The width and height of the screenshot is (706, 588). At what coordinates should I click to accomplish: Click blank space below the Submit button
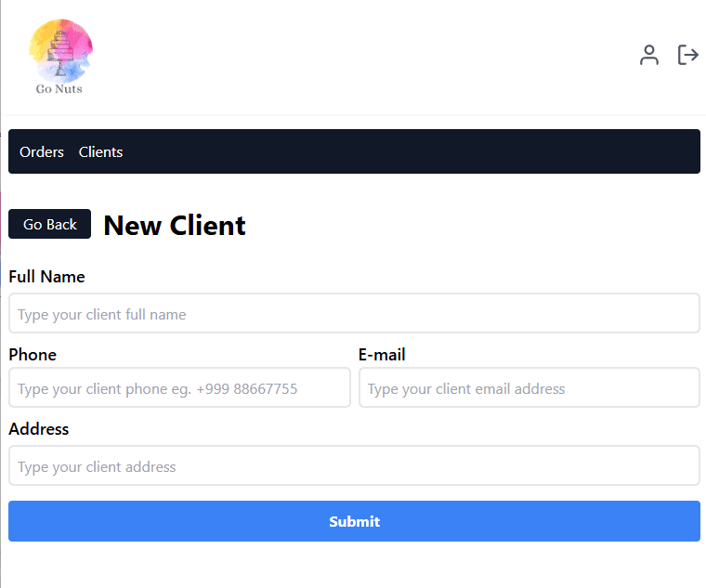(x=354, y=565)
